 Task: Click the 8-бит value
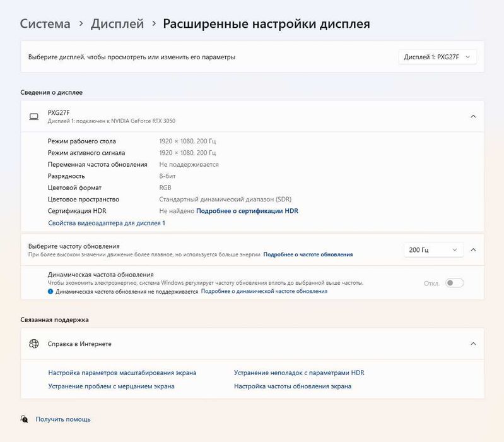click(x=167, y=176)
